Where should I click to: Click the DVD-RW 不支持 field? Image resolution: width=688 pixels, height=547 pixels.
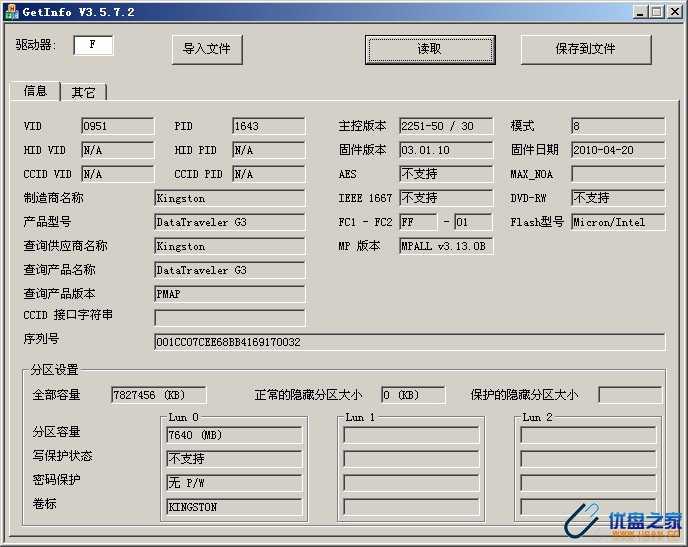(618, 198)
